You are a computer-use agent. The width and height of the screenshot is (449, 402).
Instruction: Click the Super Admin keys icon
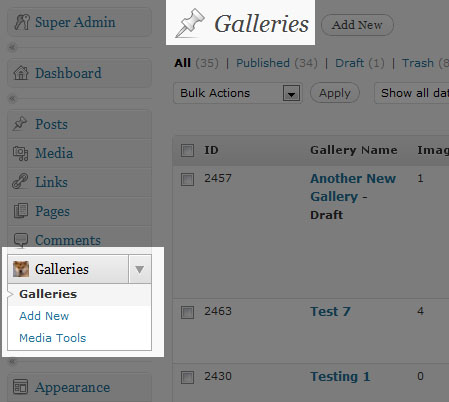pyautogui.click(x=22, y=22)
